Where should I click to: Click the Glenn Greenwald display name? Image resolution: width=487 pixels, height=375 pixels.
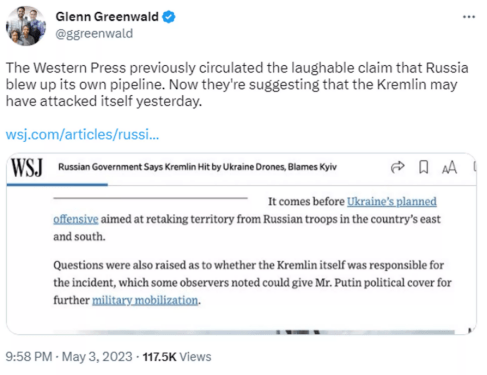tap(107, 17)
